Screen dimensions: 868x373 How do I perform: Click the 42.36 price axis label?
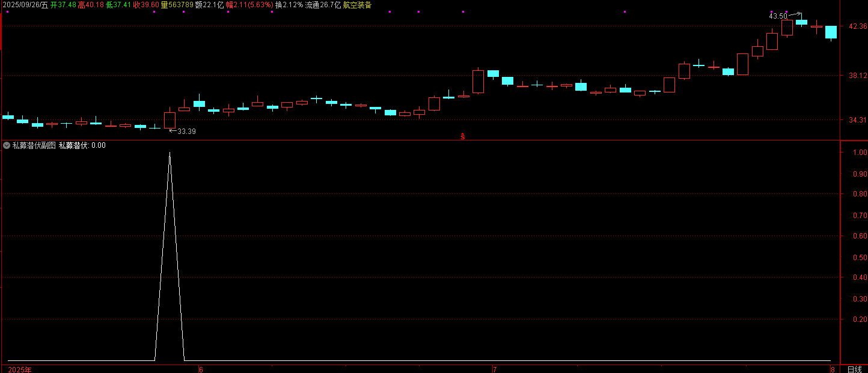(857, 26)
